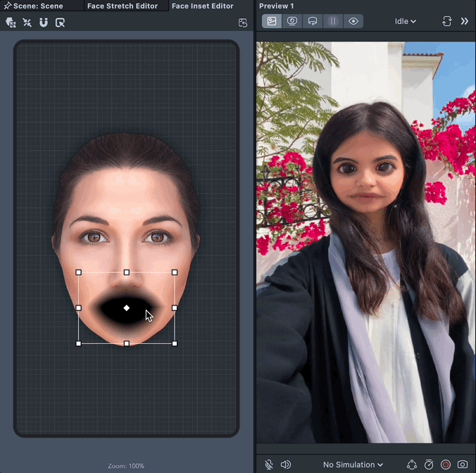Click the layout icon at editor's top right
Image resolution: width=476 pixels, height=473 pixels.
(243, 23)
